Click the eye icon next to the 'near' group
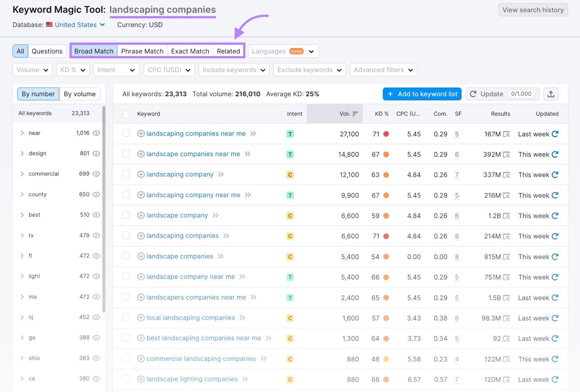Viewport: 580px width, 392px height. pyautogui.click(x=96, y=133)
